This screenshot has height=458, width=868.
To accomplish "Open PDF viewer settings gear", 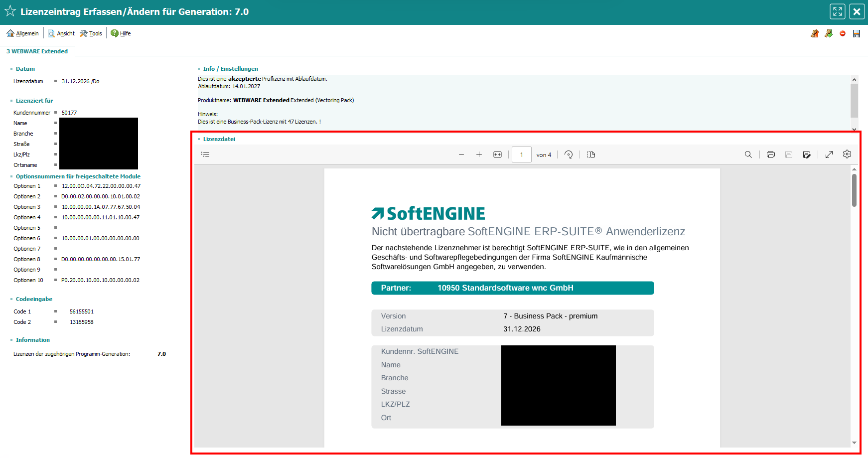I will [847, 154].
